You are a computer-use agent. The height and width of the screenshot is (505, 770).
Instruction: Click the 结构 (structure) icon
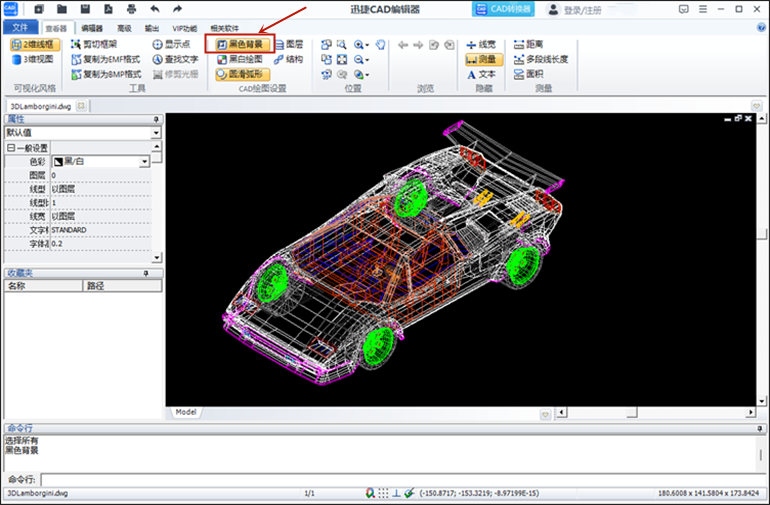tap(286, 59)
